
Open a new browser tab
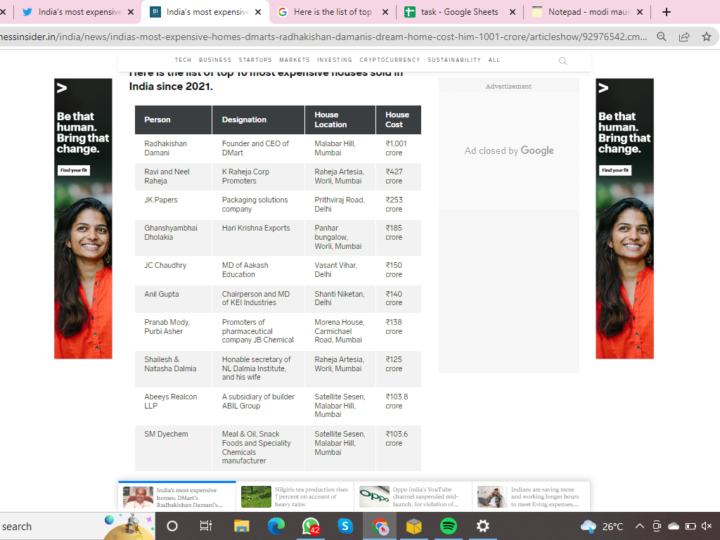667,12
